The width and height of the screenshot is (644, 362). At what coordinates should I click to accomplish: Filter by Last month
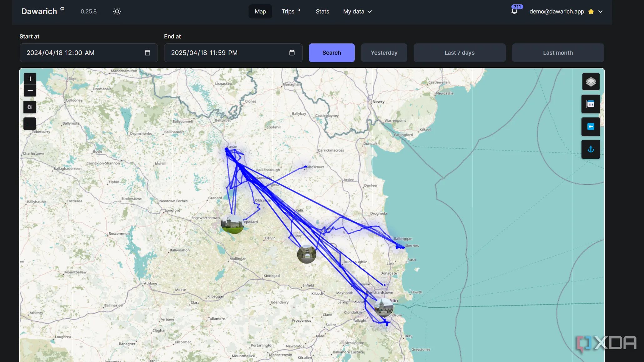click(x=558, y=53)
